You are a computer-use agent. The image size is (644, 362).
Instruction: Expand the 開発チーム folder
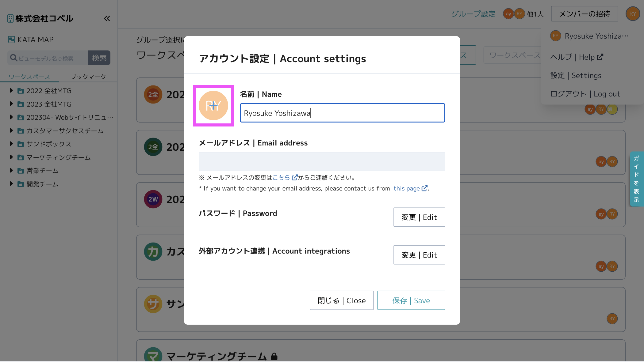pos(11,184)
